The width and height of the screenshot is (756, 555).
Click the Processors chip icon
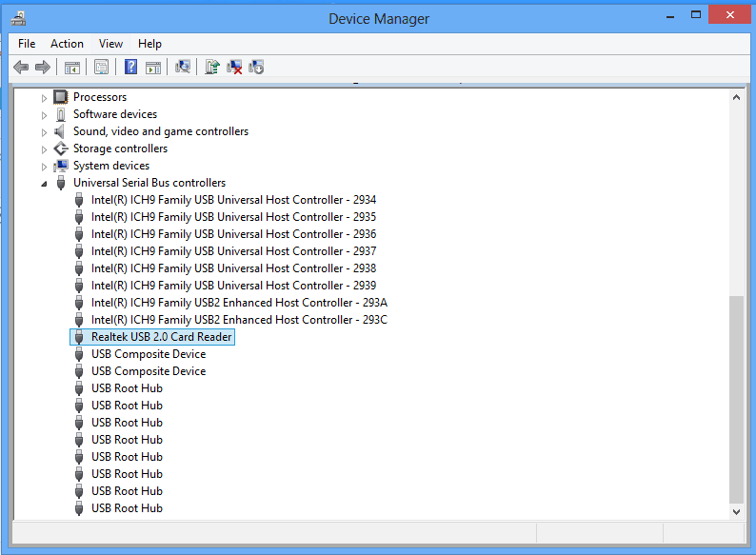tap(61, 97)
